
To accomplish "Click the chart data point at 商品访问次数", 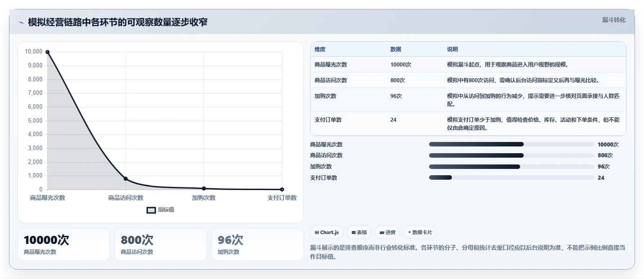I will point(126,179).
